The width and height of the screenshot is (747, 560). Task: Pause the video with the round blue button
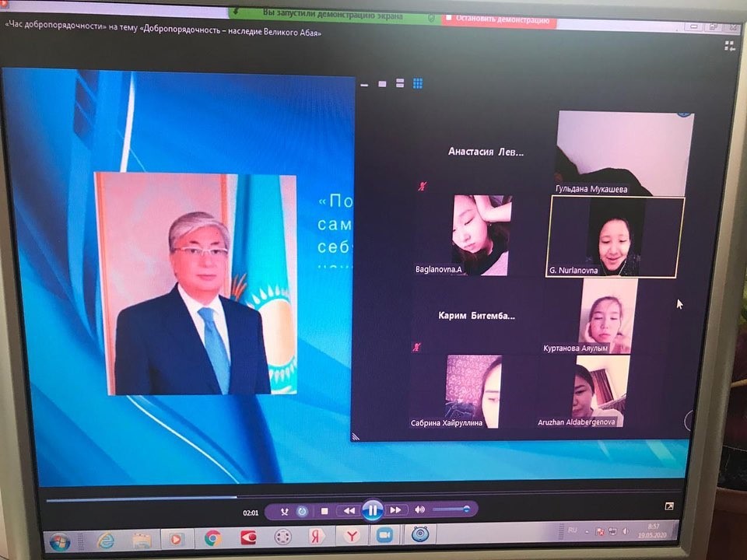click(373, 510)
